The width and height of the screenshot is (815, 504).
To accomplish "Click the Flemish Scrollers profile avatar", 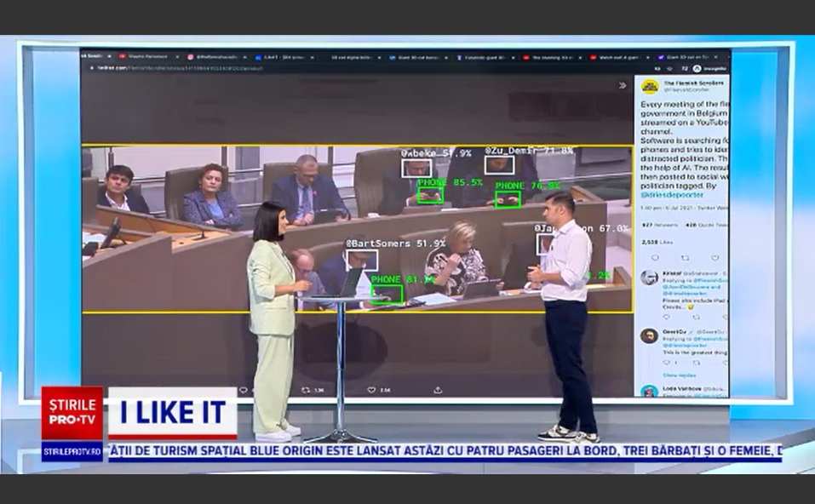I will pyautogui.click(x=650, y=85).
